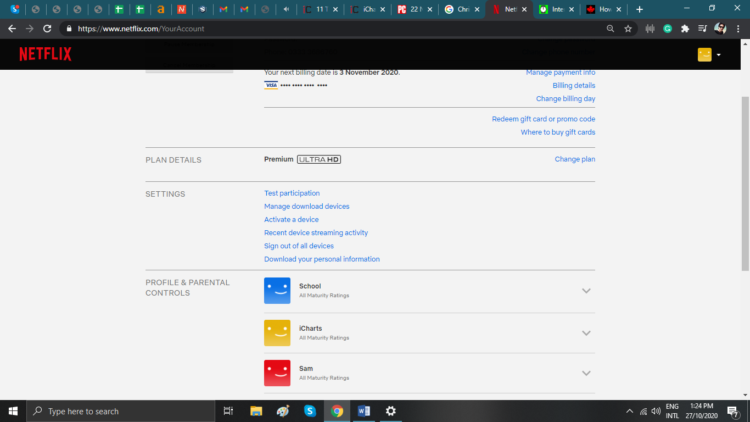Viewport: 750px width, 422px height.
Task: Open Chrome three-dot menu
Action: [x=738, y=29]
